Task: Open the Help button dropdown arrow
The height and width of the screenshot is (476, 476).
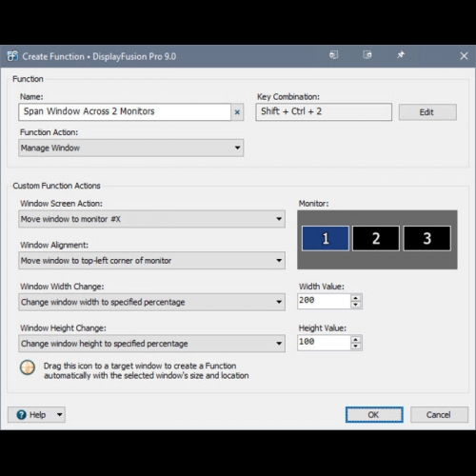Action: pyautogui.click(x=60, y=415)
